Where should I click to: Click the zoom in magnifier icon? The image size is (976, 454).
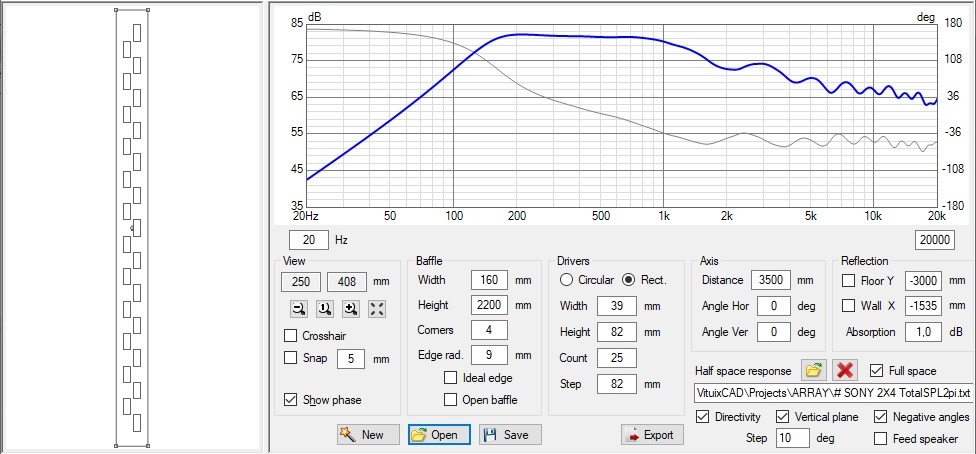[x=351, y=308]
